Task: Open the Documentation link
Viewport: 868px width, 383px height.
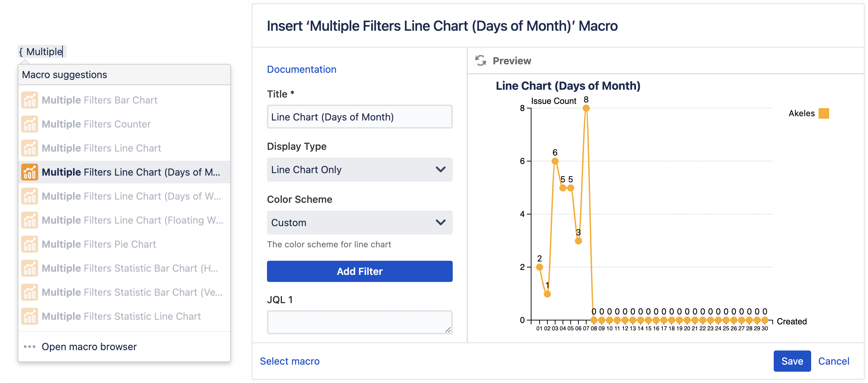Action: point(302,69)
